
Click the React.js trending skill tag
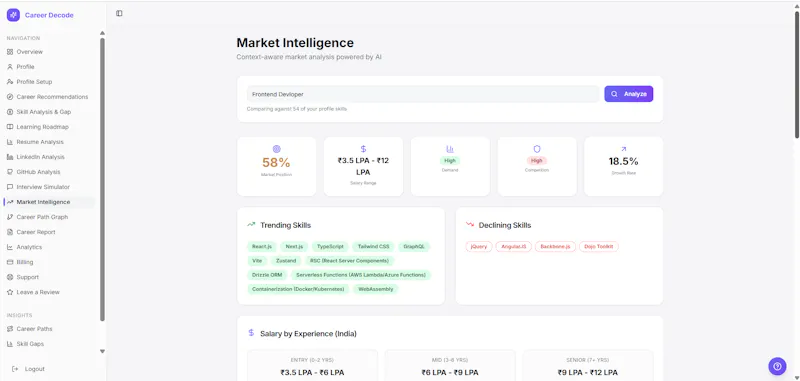(x=262, y=246)
